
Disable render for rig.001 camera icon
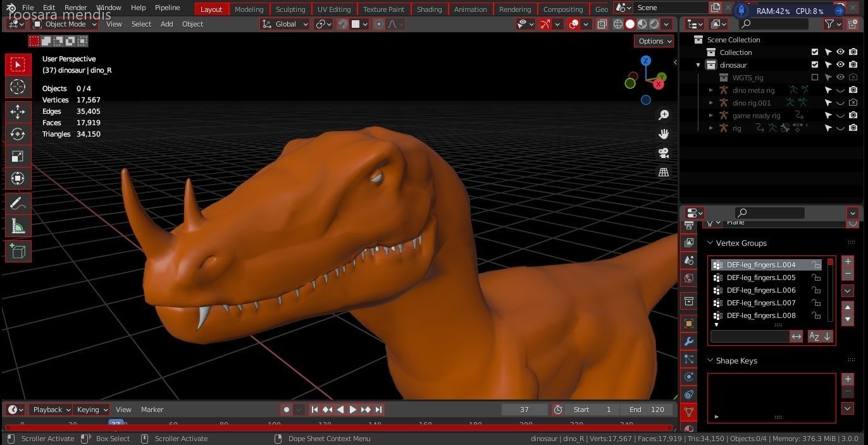click(853, 102)
